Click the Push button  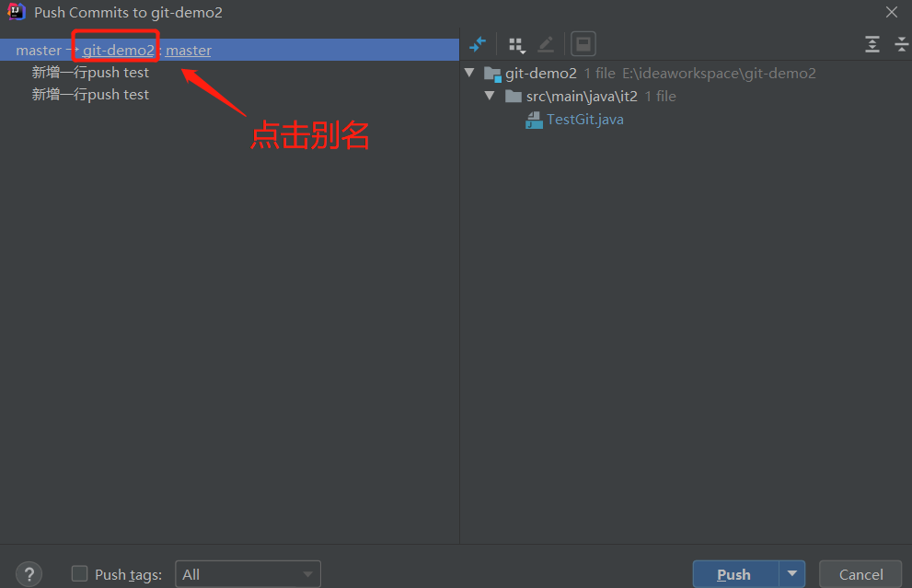735,574
